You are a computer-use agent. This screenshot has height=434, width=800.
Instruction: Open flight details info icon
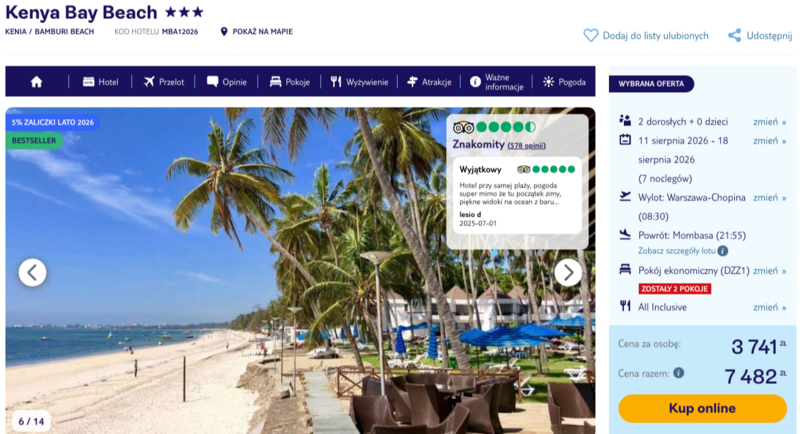click(x=722, y=251)
